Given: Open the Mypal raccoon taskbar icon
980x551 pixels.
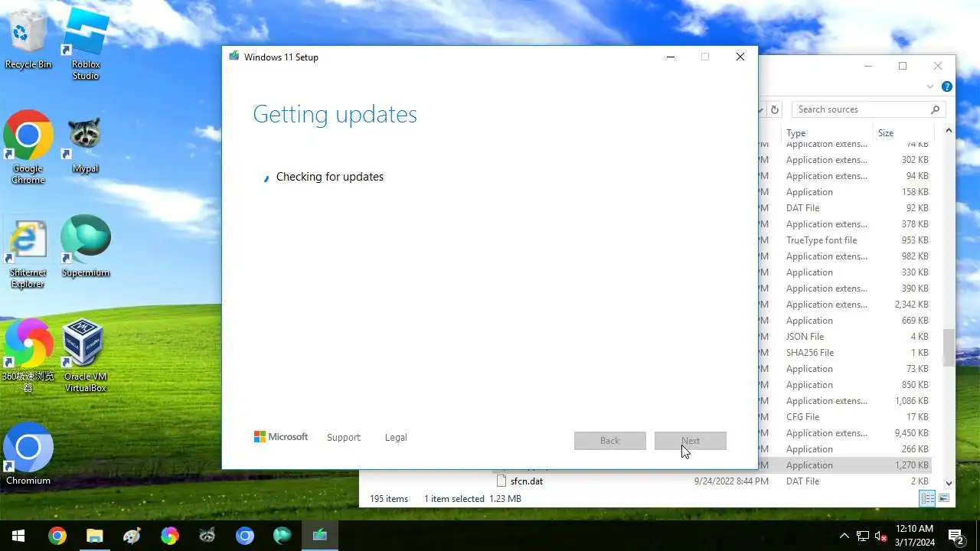Looking at the screenshot, I should (x=207, y=536).
